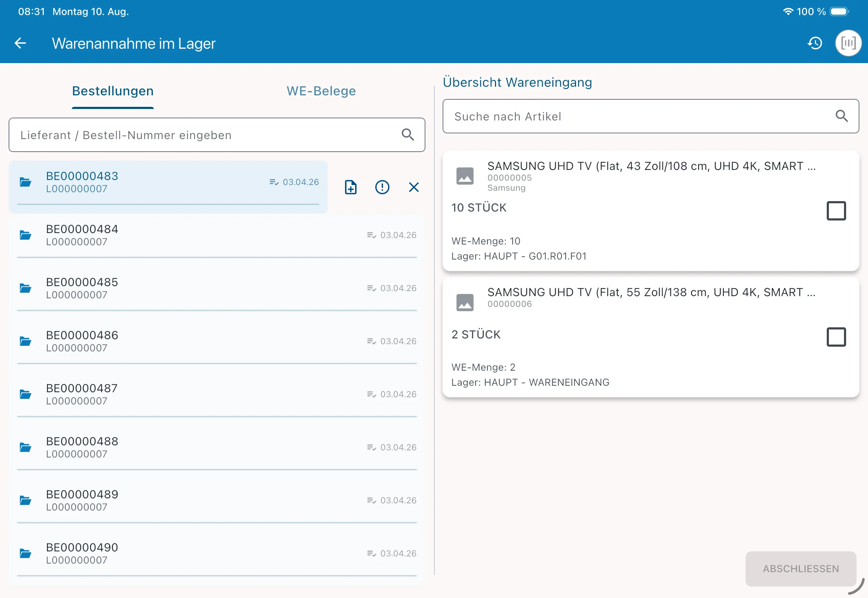Image resolution: width=868 pixels, height=598 pixels.
Task: Click the folder icon of BE00000487
Action: [25, 394]
